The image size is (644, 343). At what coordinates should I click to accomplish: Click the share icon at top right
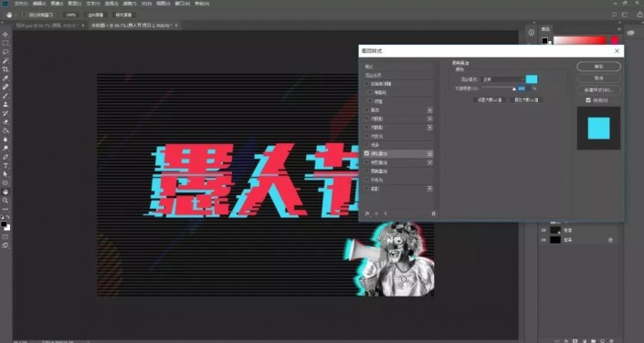(x=640, y=15)
